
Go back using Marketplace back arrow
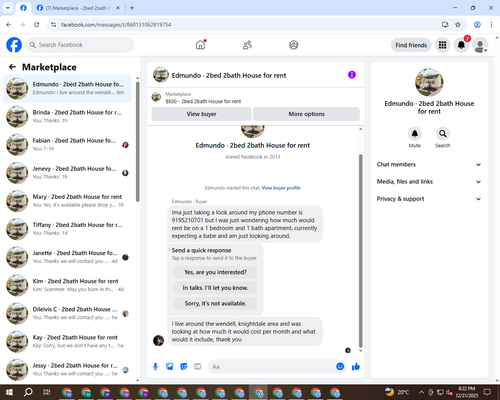pyautogui.click(x=12, y=67)
